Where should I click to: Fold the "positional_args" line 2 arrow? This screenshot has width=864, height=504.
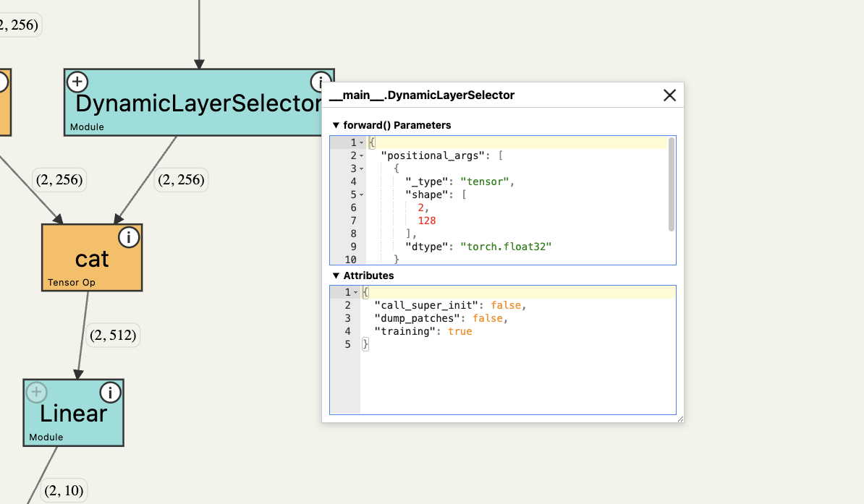click(x=362, y=156)
